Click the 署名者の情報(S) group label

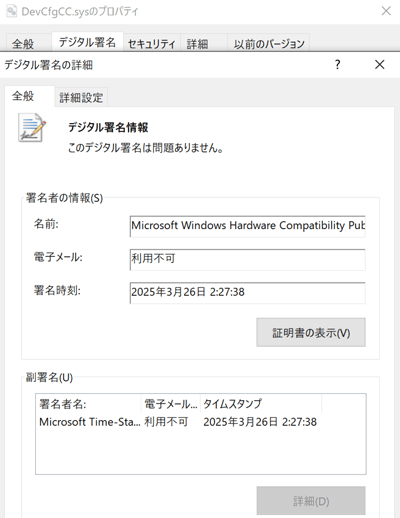coord(64,198)
